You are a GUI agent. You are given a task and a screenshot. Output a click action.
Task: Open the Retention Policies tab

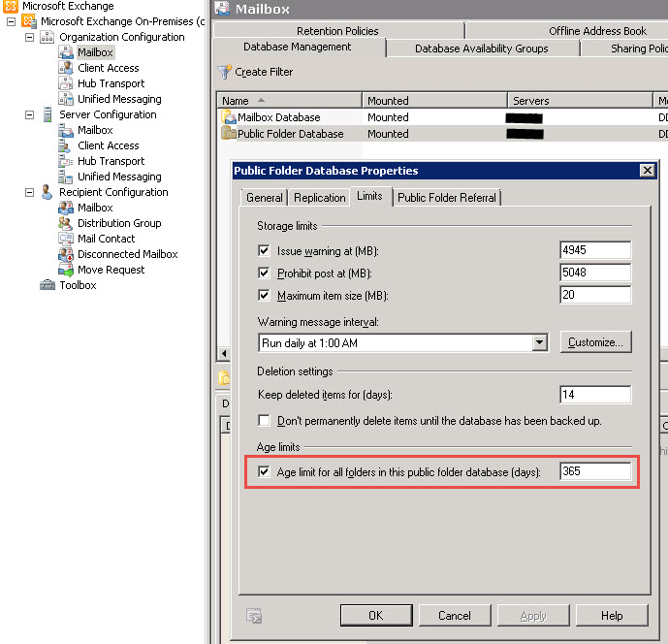(x=337, y=31)
